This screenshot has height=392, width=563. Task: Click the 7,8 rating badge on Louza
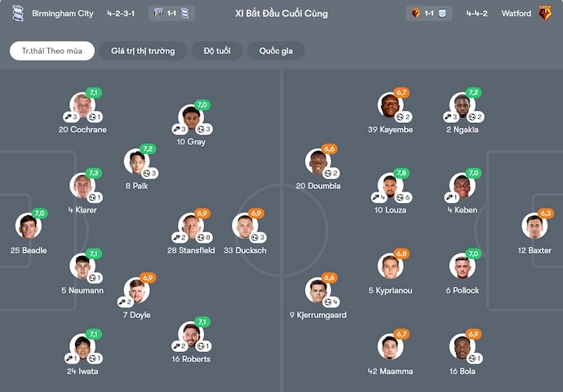(x=401, y=173)
